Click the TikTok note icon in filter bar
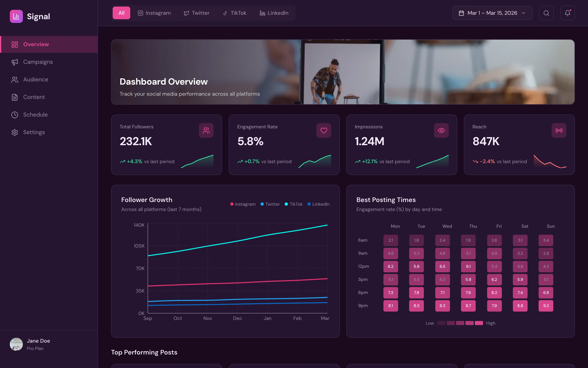The width and height of the screenshot is (588, 368). 225,13
